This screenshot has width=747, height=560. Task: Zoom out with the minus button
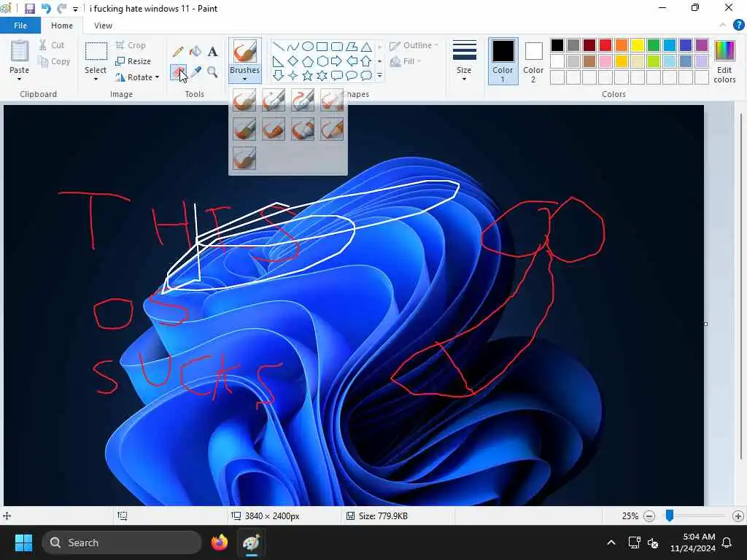pyautogui.click(x=649, y=516)
